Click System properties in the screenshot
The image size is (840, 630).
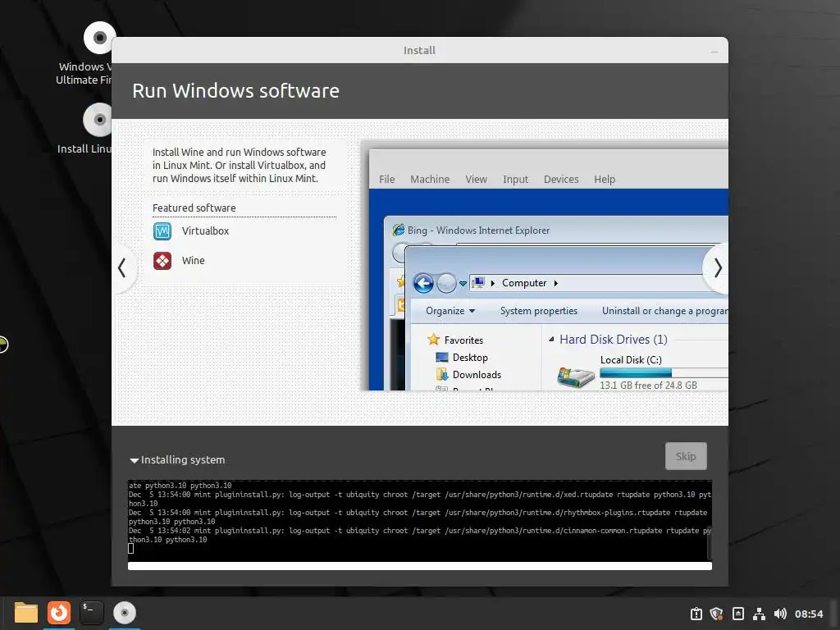click(x=538, y=311)
